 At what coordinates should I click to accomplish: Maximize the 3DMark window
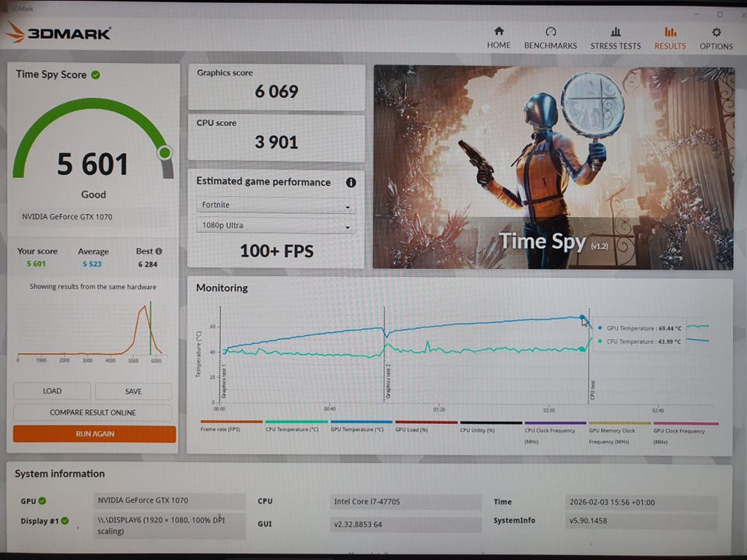[x=720, y=14]
